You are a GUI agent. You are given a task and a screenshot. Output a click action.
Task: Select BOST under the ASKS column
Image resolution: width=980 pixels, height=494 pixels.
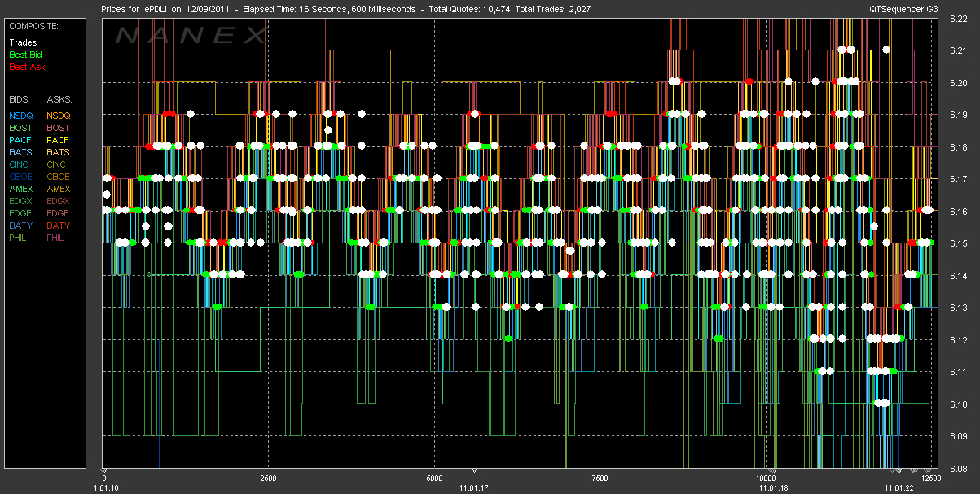59,128
